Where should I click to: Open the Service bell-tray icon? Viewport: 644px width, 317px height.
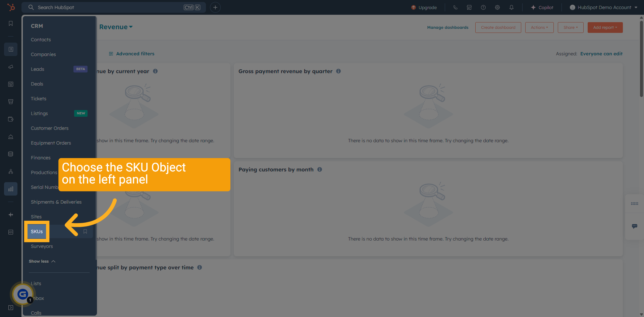[11, 137]
